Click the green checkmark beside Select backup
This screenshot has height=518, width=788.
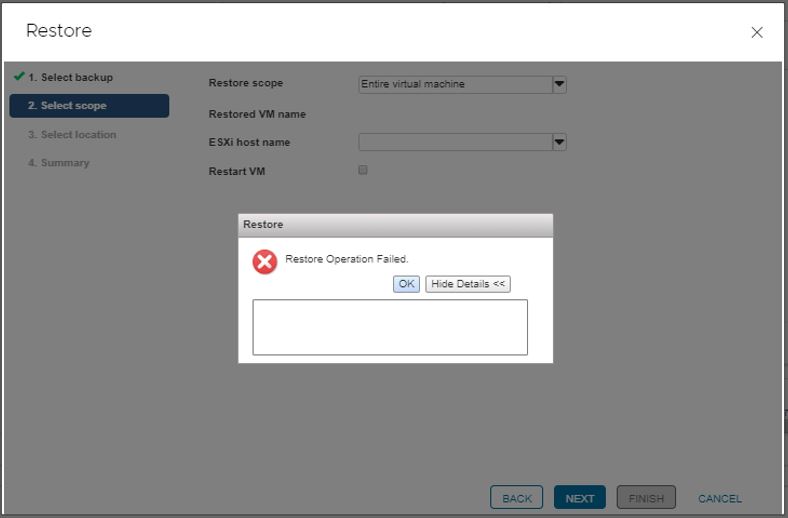[x=18, y=77]
